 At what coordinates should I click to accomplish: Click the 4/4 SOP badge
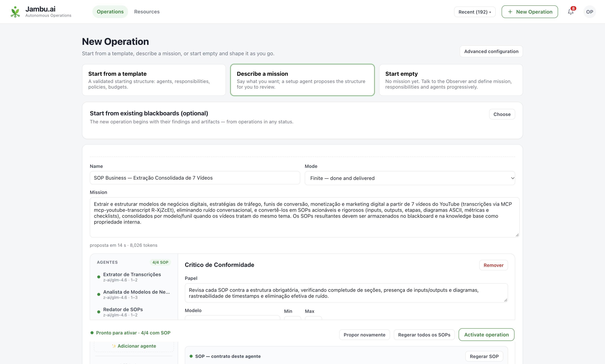pos(160,262)
